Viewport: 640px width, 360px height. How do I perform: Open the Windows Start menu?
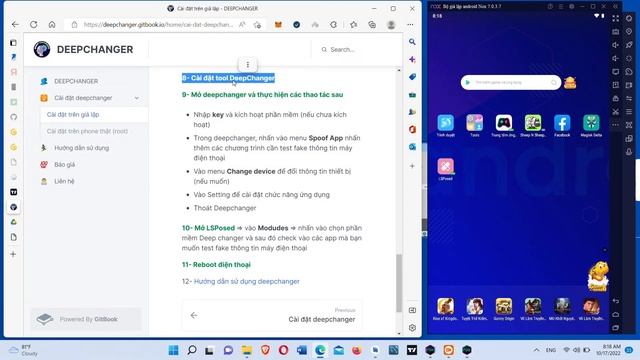173,350
